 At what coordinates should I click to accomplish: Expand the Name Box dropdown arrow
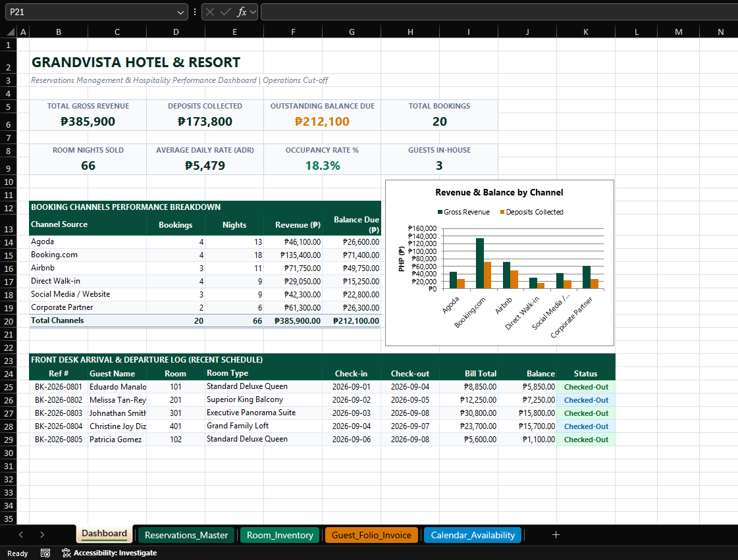click(180, 13)
